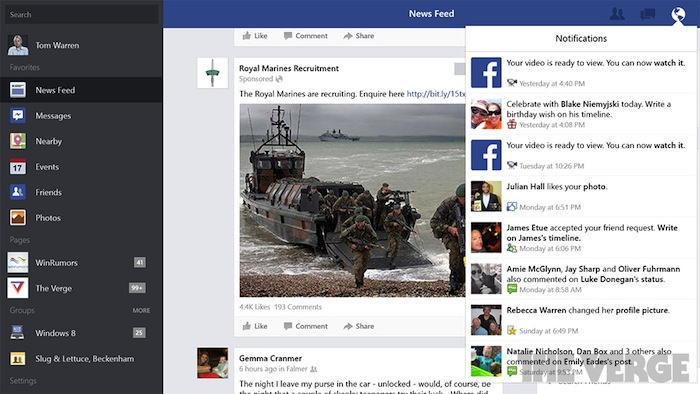Viewport: 700px width, 394px height.
Task: Toggle the notifications globe icon
Action: coord(678,15)
